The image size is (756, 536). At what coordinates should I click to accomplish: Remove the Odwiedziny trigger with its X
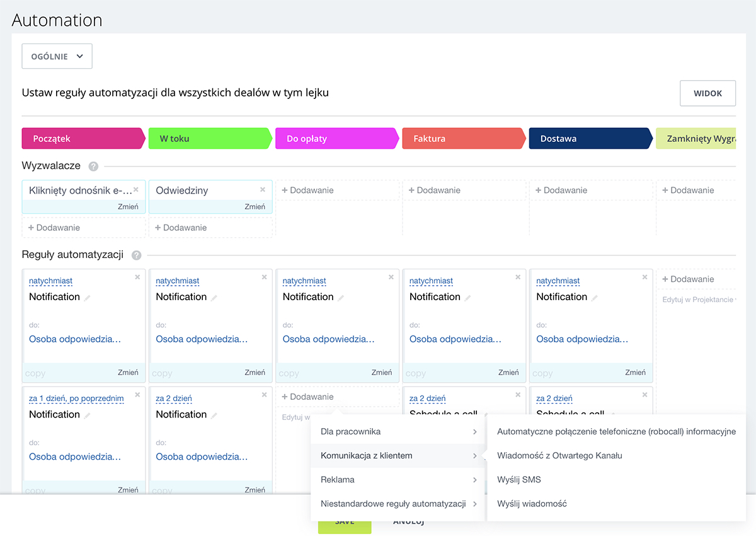point(263,190)
